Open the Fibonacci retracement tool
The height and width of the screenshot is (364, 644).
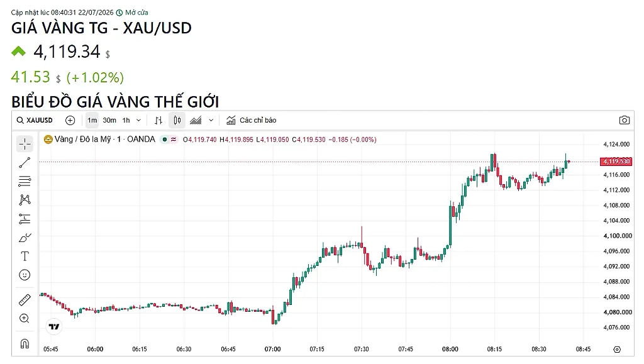25,181
